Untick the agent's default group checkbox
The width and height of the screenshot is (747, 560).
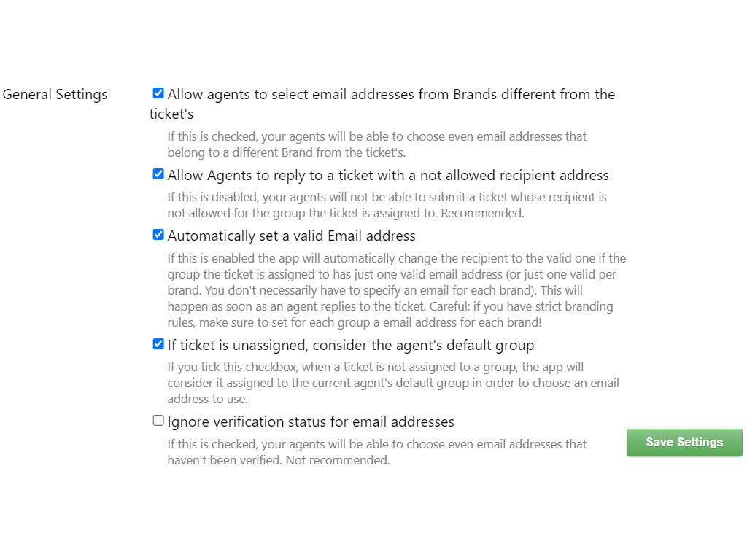pos(158,344)
